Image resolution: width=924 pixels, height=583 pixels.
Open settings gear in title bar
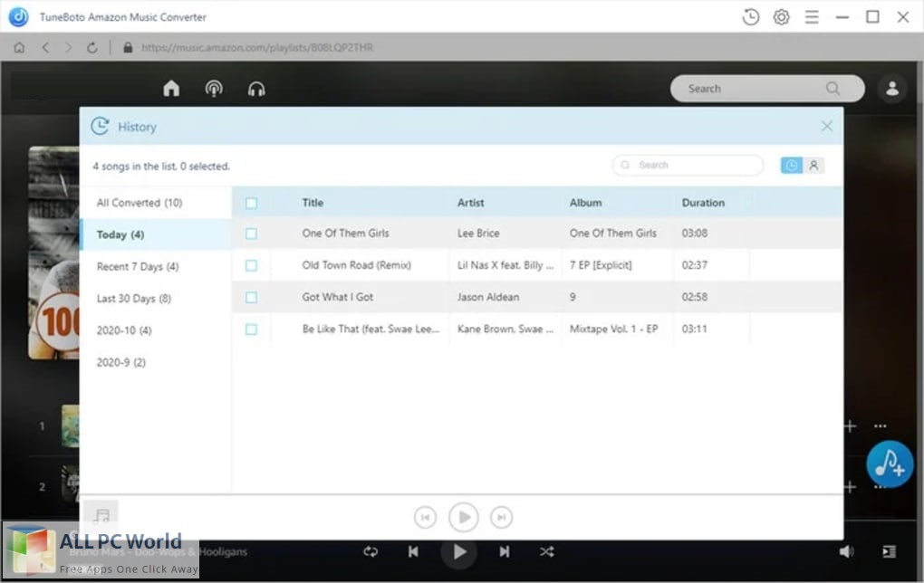tap(781, 17)
